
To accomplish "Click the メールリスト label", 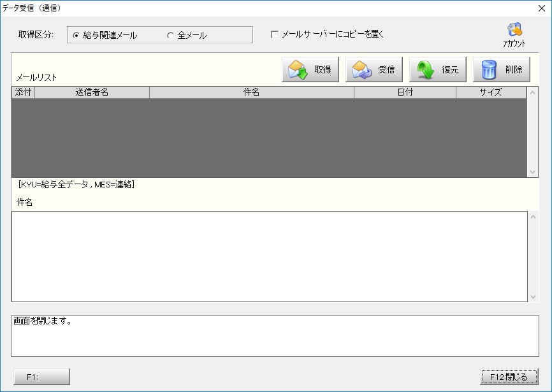I will [x=36, y=77].
